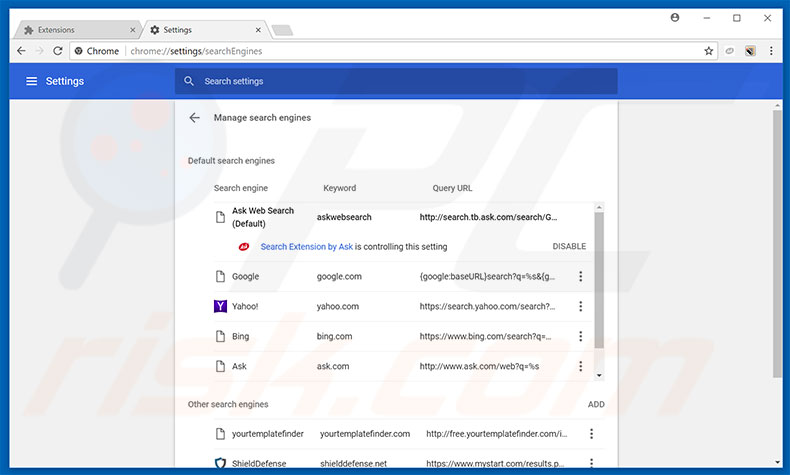Disable the Search Extension by Ask
The width and height of the screenshot is (790, 475).
click(x=569, y=246)
